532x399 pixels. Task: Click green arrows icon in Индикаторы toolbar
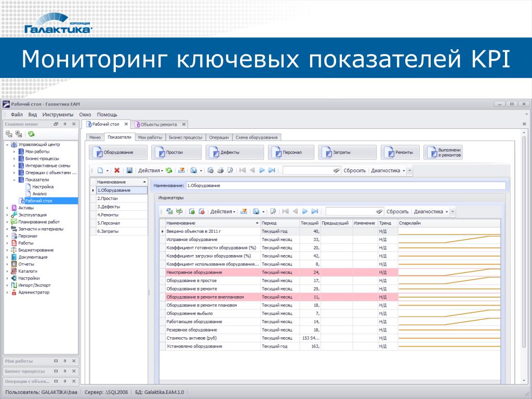point(179,211)
